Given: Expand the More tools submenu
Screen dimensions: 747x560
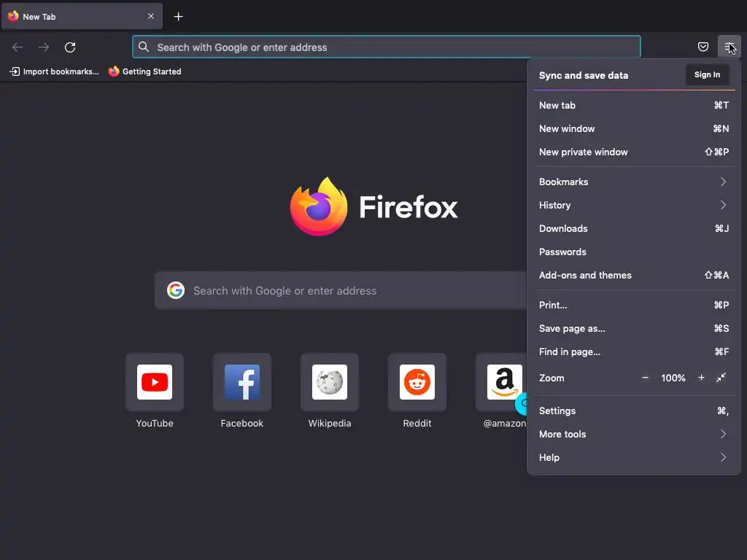Looking at the screenshot, I should 634,435.
